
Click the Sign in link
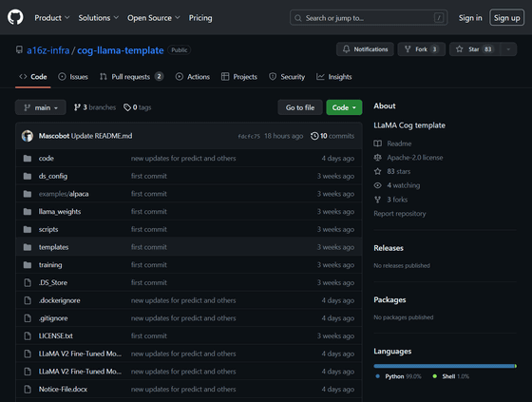click(470, 18)
